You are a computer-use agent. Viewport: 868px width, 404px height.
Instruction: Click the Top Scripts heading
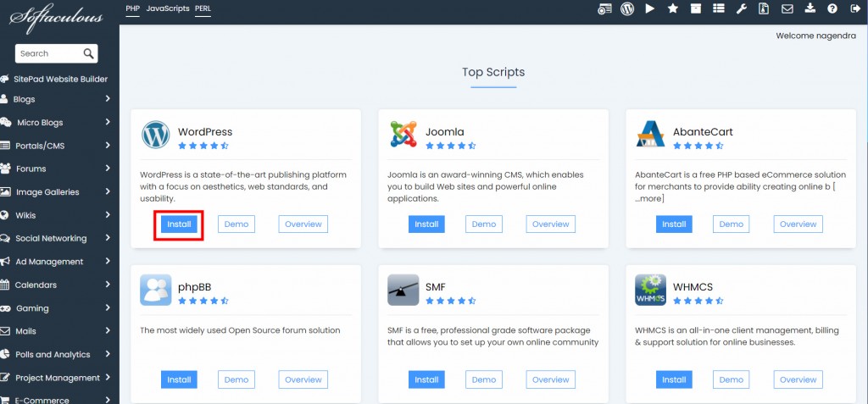click(x=494, y=72)
